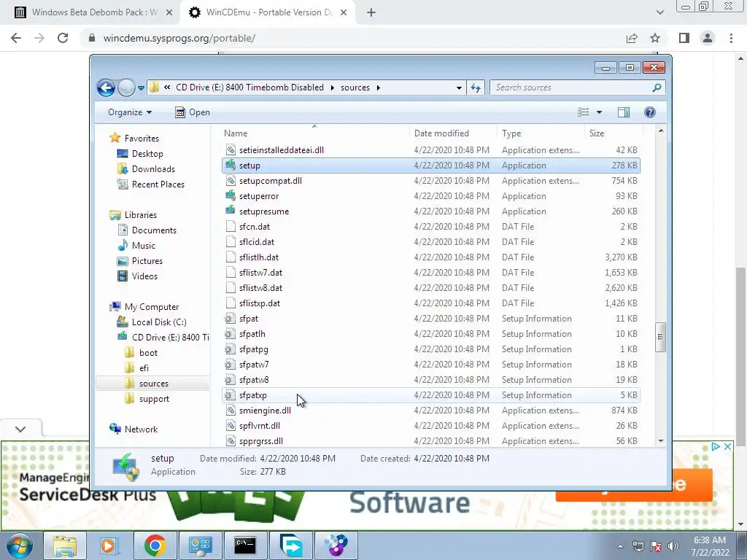
Task: Select the sfpatxp setup information file
Action: tap(430, 395)
